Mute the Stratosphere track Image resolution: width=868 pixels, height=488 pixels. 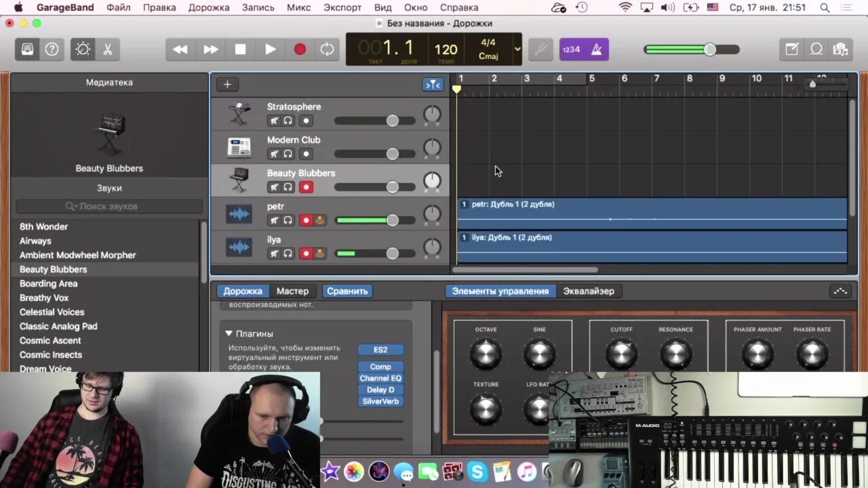tap(274, 121)
